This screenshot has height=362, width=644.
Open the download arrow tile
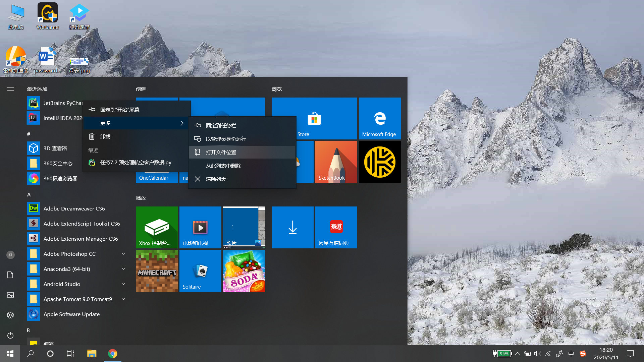pos(292,227)
